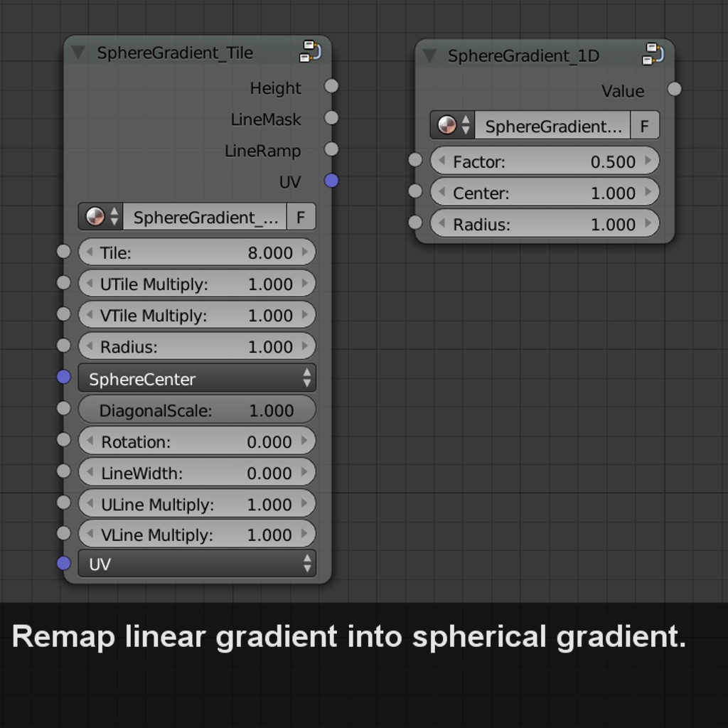Collapse the SphereGradient_Tile node
The height and width of the screenshot is (728, 728).
coord(79,53)
